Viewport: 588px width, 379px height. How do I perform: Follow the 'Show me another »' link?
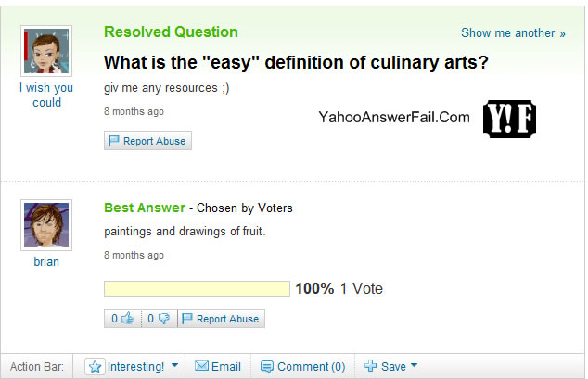(513, 32)
